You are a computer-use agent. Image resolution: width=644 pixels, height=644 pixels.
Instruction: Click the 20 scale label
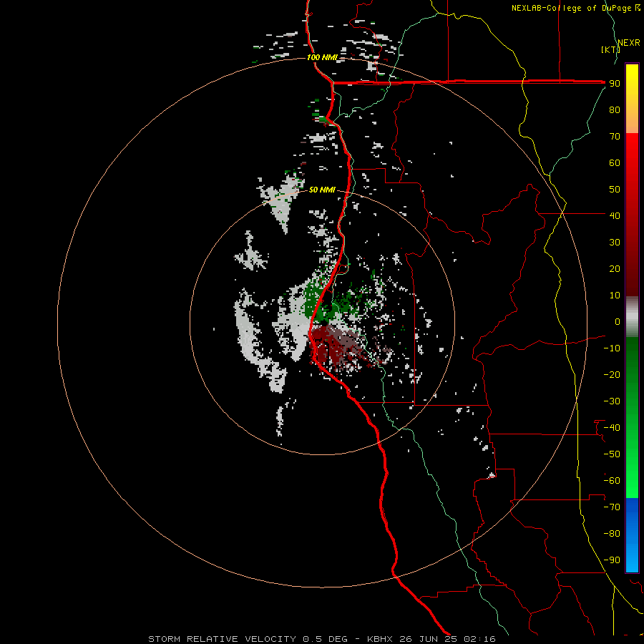click(x=615, y=269)
